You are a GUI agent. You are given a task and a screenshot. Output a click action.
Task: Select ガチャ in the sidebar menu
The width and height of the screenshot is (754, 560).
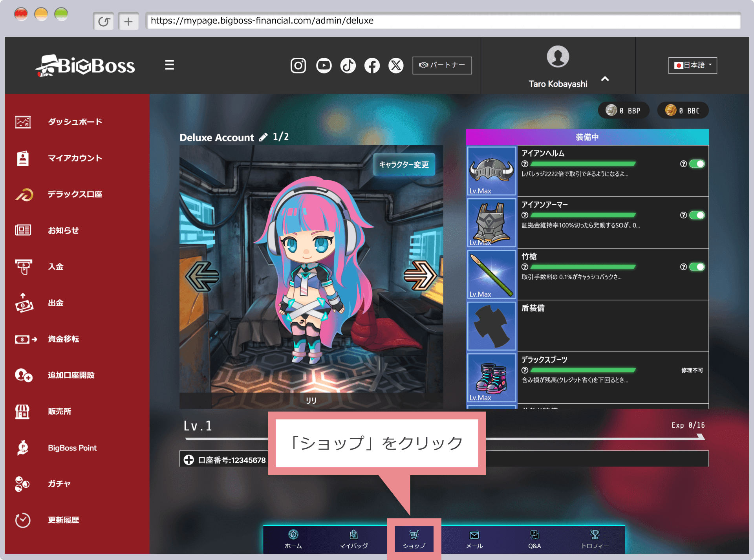coord(59,484)
